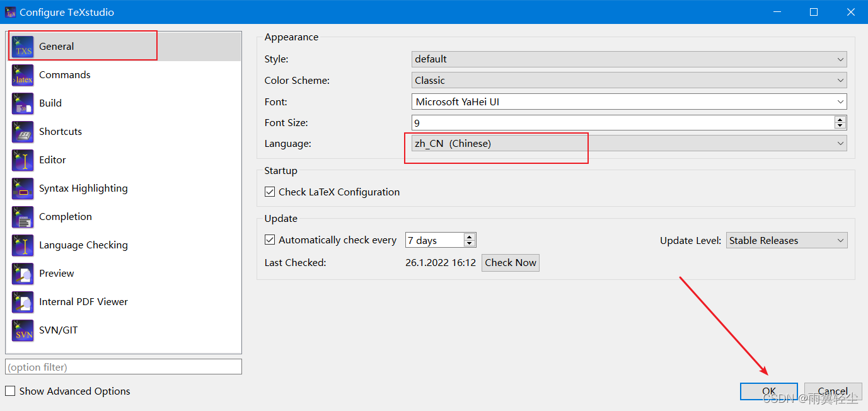Decrease the update check days interval
This screenshot has height=411, width=868.
(469, 243)
